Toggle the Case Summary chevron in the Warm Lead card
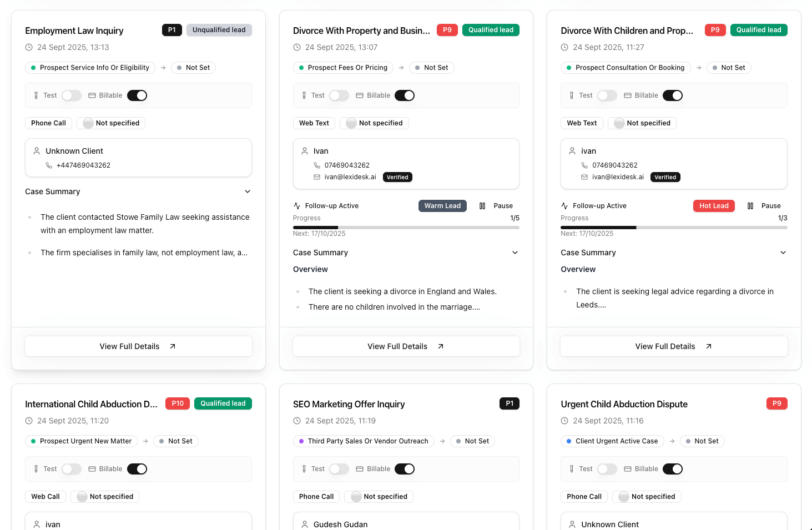This screenshot has width=812, height=530. [515, 253]
